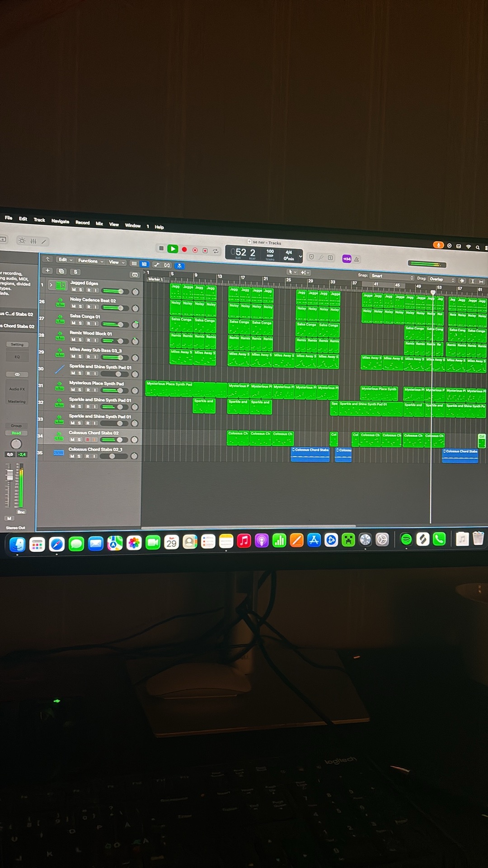Click the Noisy Cadence Beat 02 instrument icon

[x=60, y=302]
